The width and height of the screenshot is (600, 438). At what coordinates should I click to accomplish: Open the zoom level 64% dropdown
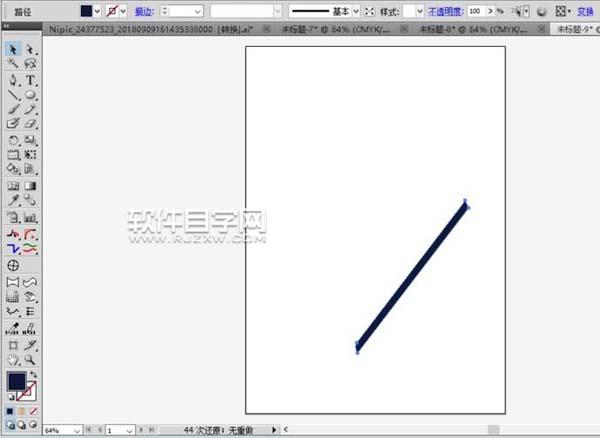[77, 431]
